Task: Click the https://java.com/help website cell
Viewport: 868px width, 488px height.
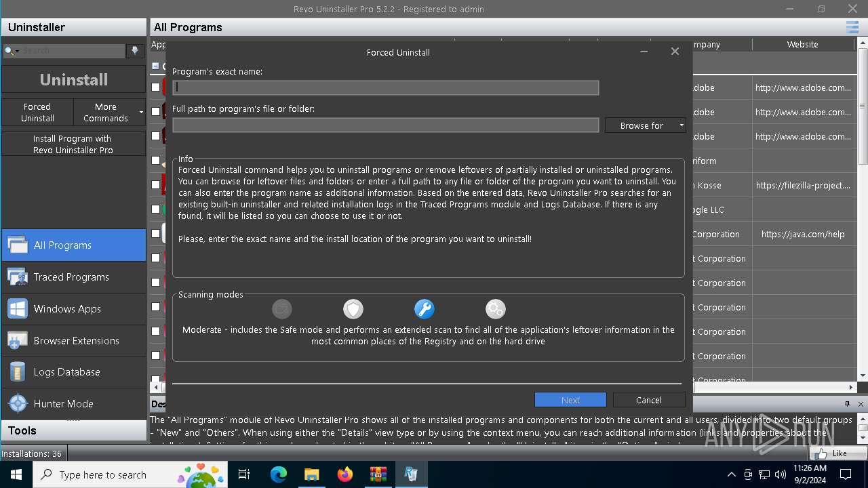Action: coord(803,234)
